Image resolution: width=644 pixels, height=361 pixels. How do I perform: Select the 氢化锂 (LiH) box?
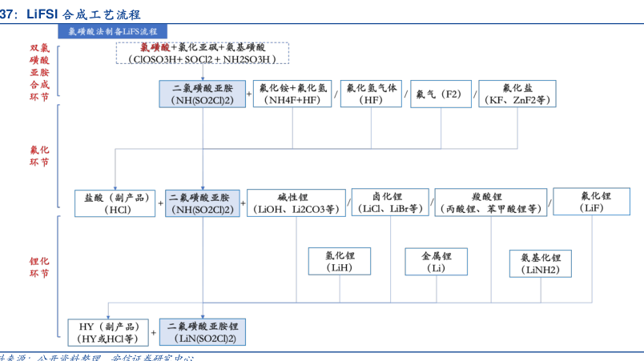click(x=340, y=262)
